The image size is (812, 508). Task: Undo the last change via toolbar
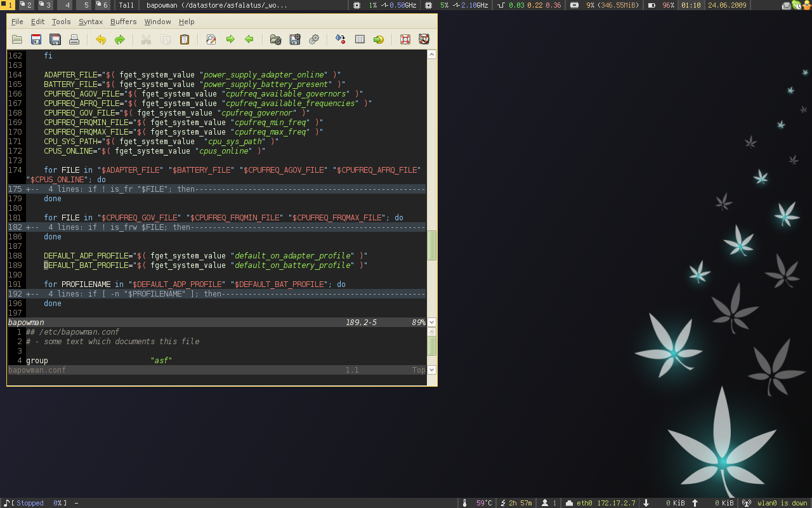(x=101, y=39)
